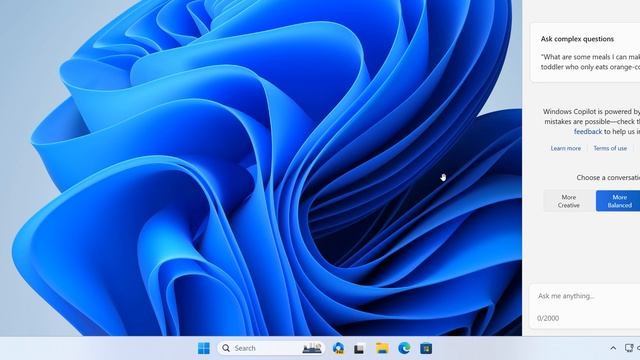Open Microsoft Store from the taskbar

click(x=426, y=348)
